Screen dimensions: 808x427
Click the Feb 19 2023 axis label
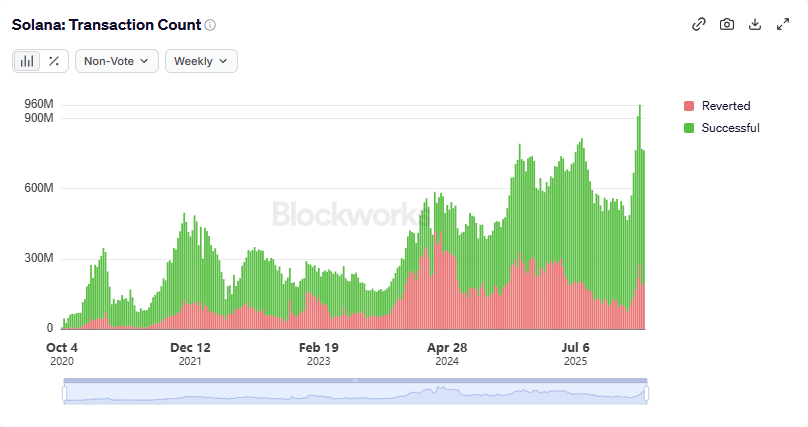pos(318,354)
